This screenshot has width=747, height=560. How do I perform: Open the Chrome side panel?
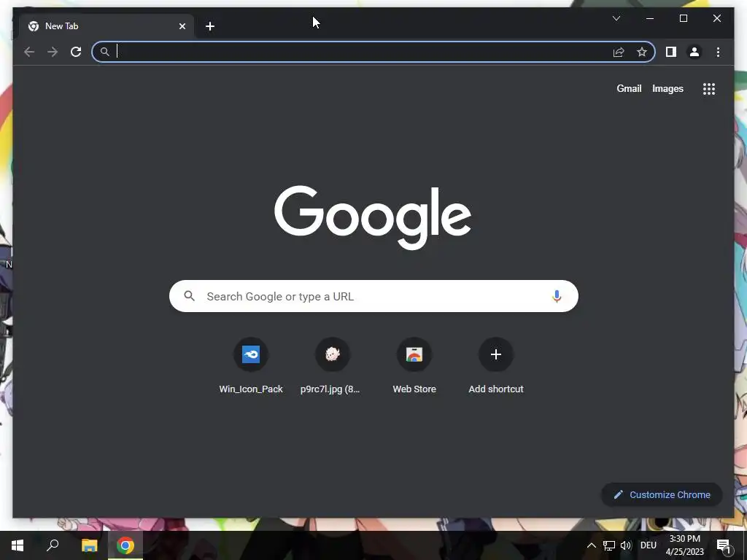click(671, 52)
